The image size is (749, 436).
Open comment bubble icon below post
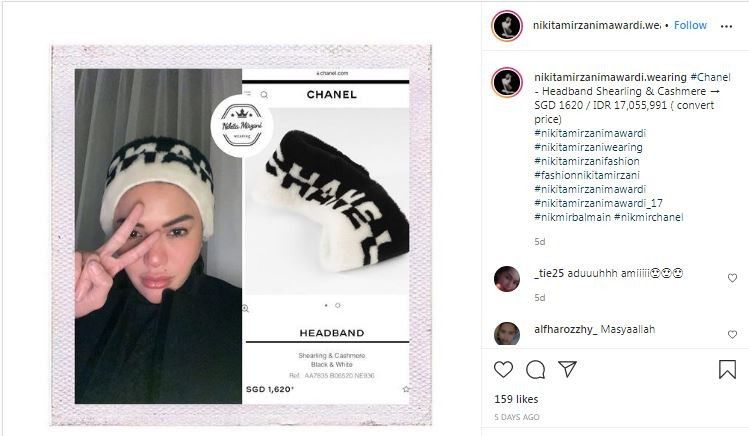(x=535, y=369)
